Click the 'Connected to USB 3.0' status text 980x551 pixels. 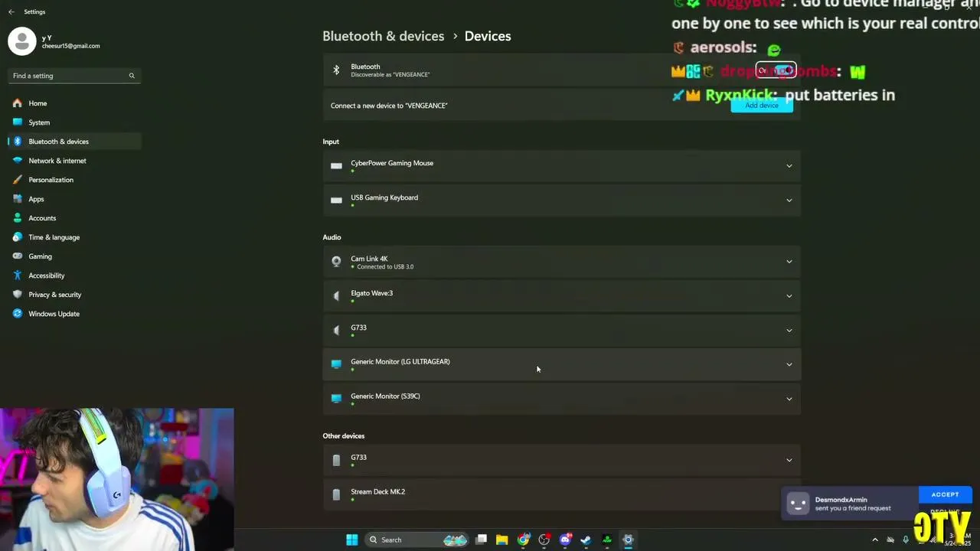pyautogui.click(x=385, y=267)
